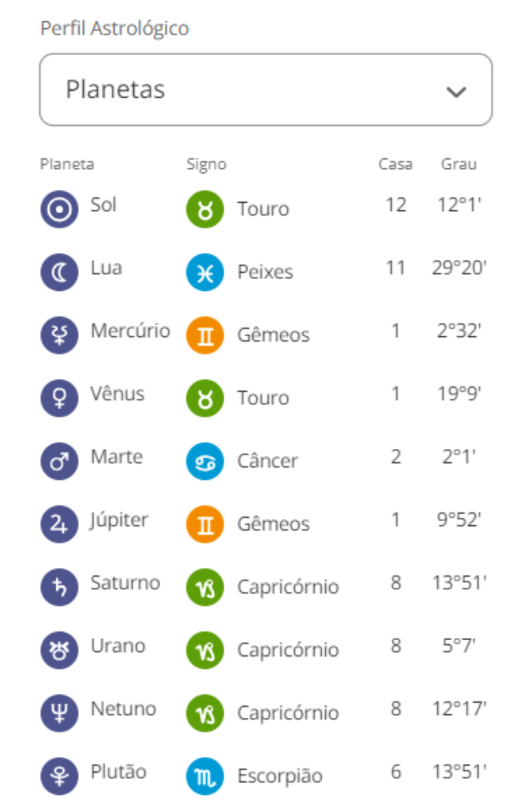Click the Netuno trident icon
This screenshot has width=532, height=812.
tap(60, 713)
